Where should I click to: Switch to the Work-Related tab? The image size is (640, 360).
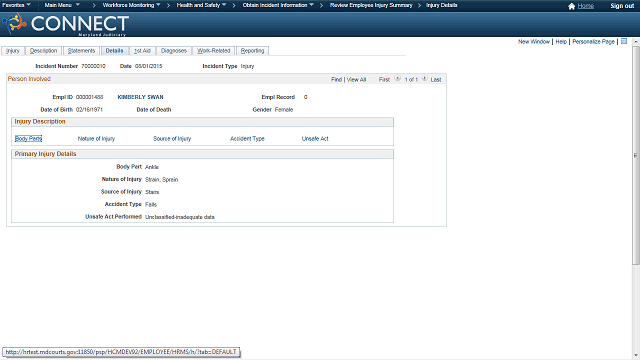213,51
